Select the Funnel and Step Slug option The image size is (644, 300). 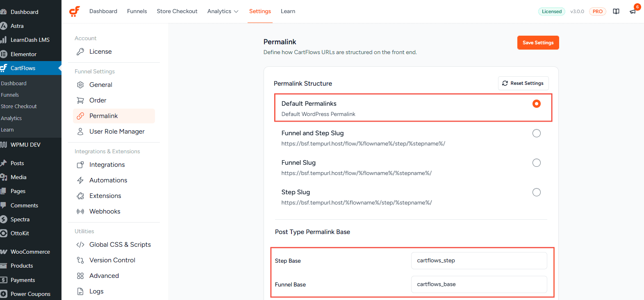pyautogui.click(x=536, y=133)
